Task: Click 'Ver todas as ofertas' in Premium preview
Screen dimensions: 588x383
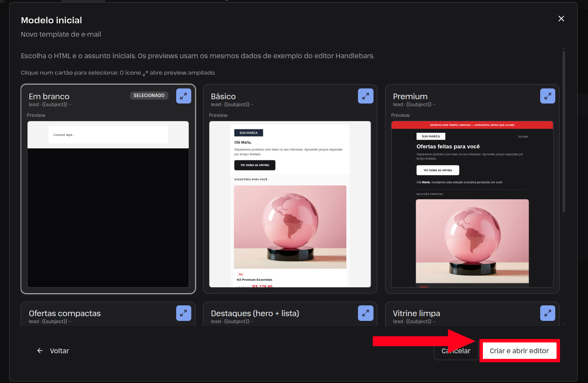Action: [x=438, y=170]
